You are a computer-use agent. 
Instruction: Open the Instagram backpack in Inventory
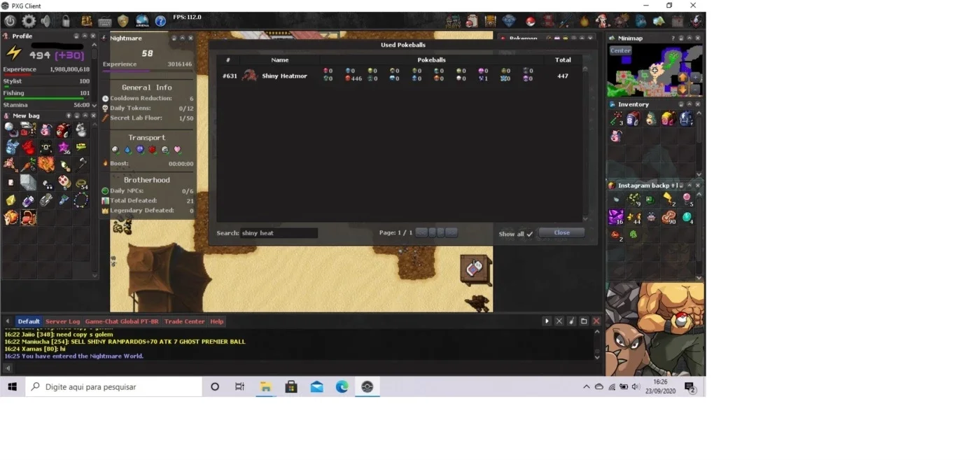pos(668,119)
